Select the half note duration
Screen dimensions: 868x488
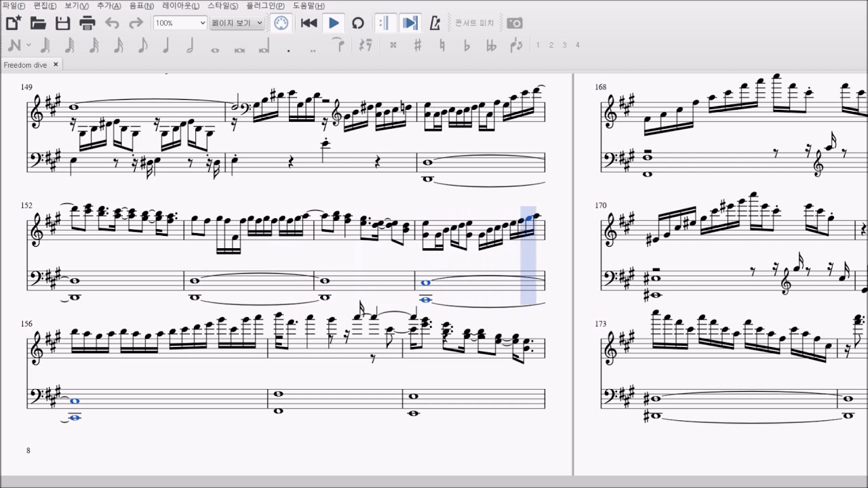191,45
